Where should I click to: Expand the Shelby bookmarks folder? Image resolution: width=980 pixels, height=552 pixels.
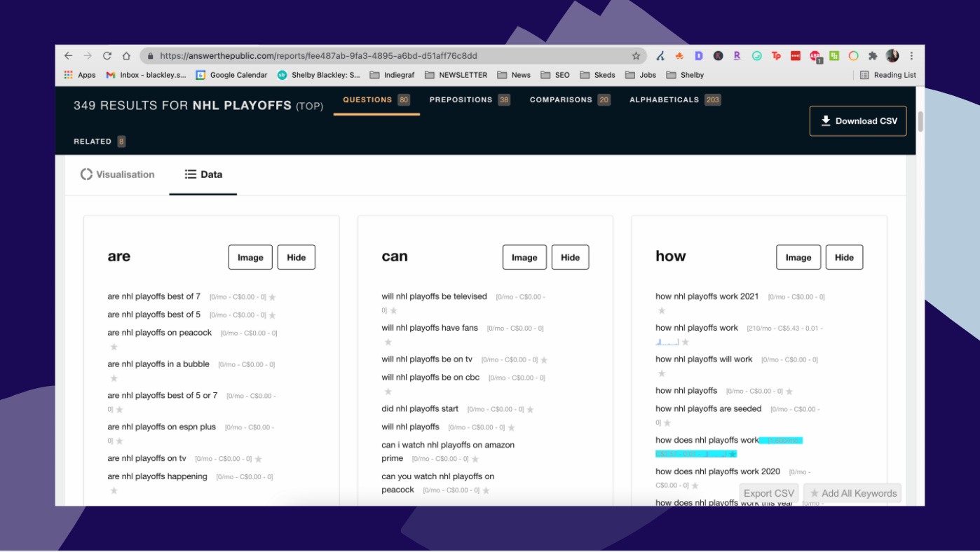point(685,75)
